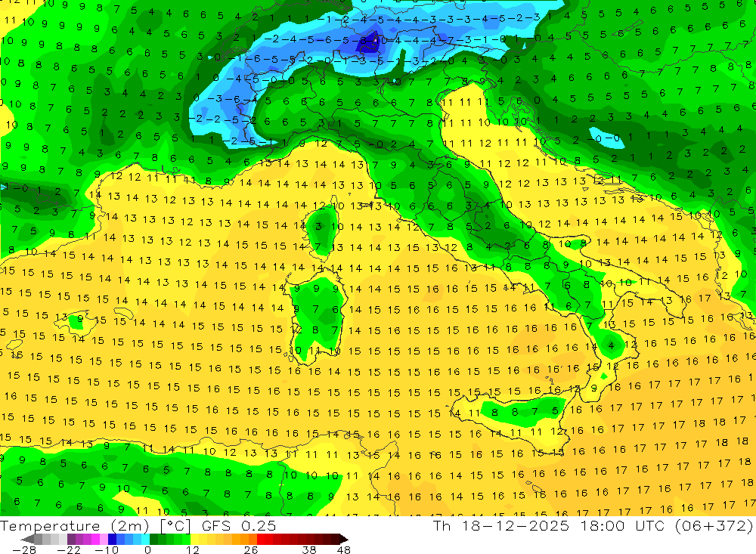Click the gray left arrow end of legend
Viewport: 756px width, 554px height.
(27, 539)
